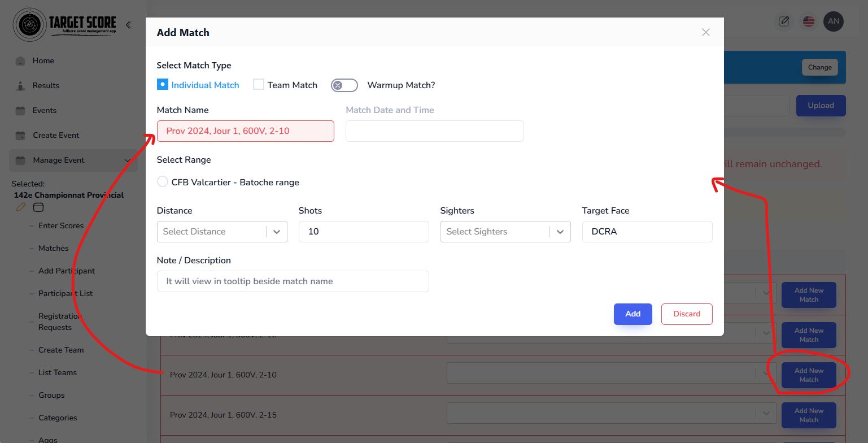This screenshot has width=868, height=443.
Task: Open Create Team in sidebar
Action: click(61, 350)
